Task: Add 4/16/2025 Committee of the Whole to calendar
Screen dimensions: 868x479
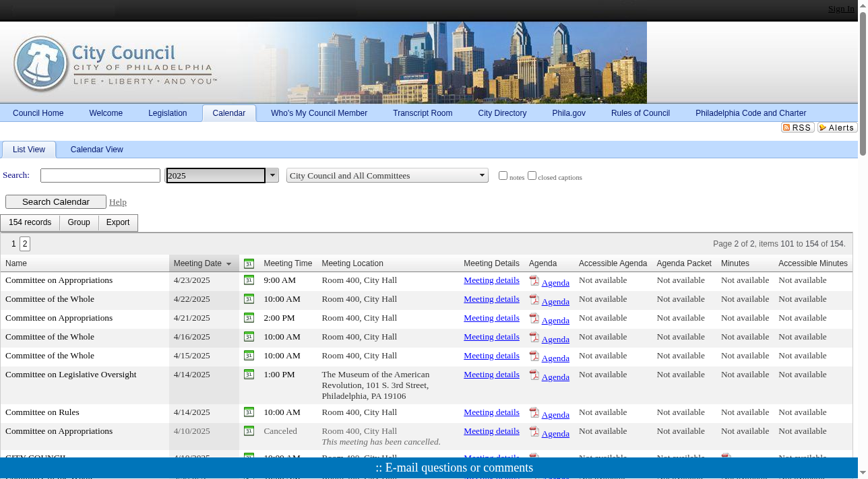Action: point(249,337)
